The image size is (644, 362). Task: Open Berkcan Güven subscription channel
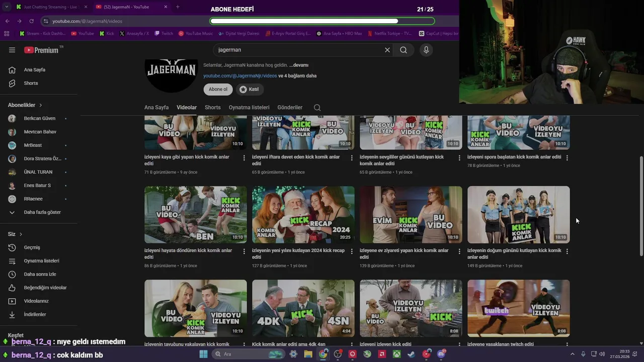tap(40, 119)
